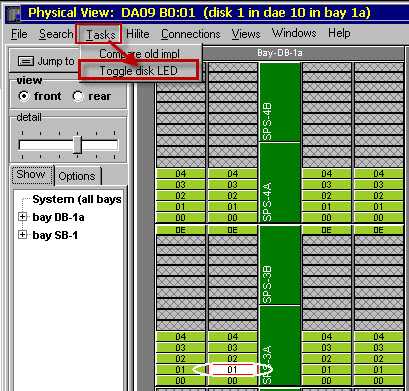
Task: Click DE label in rightmost column
Action: 378,230
